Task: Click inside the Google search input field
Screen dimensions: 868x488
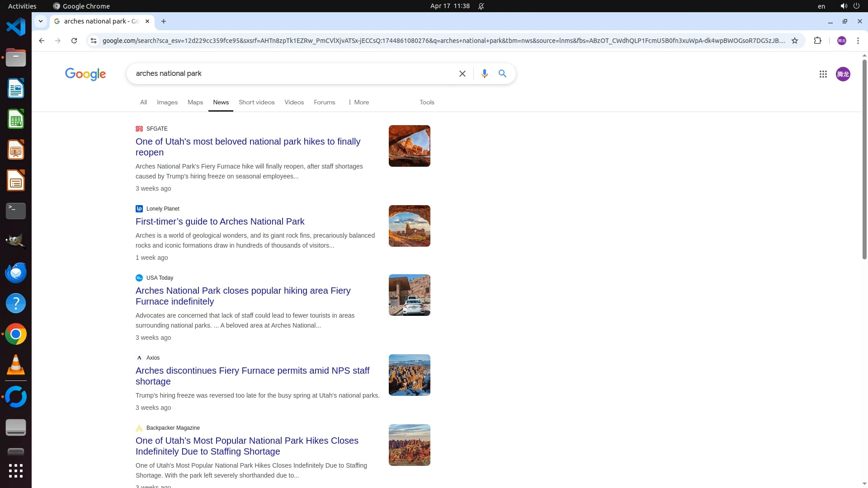Action: [289, 74]
